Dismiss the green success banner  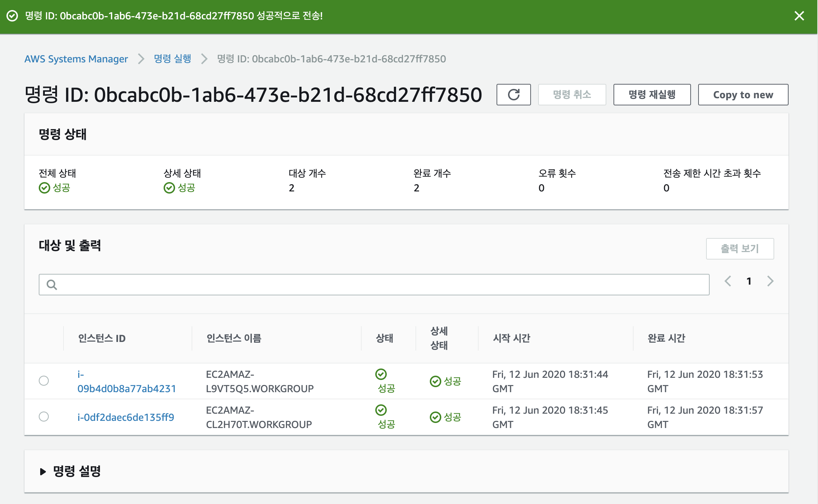click(x=799, y=16)
